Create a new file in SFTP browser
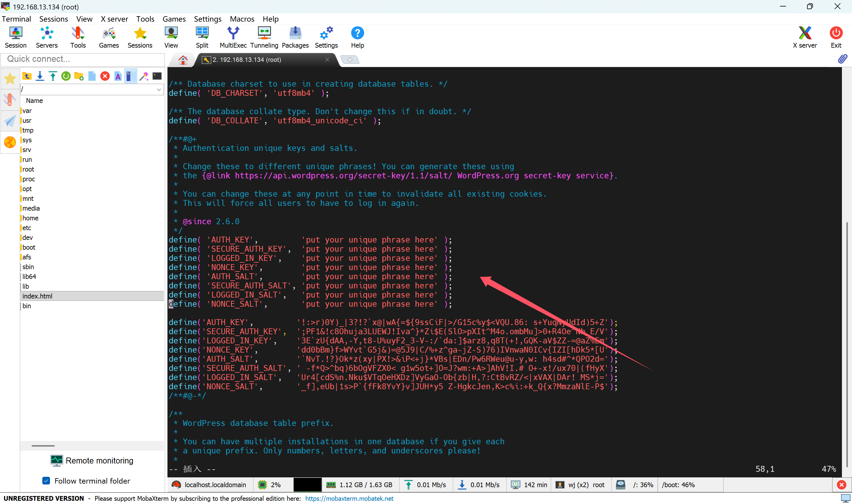This screenshot has height=504, width=852. 92,76
